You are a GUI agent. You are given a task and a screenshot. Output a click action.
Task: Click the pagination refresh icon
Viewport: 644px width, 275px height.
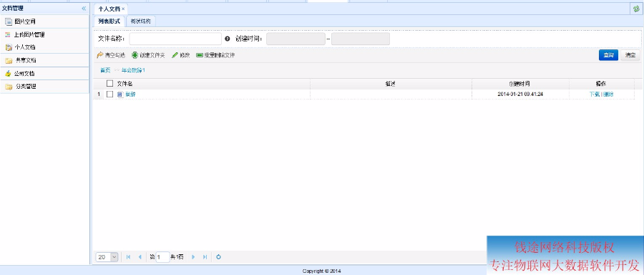(218, 257)
